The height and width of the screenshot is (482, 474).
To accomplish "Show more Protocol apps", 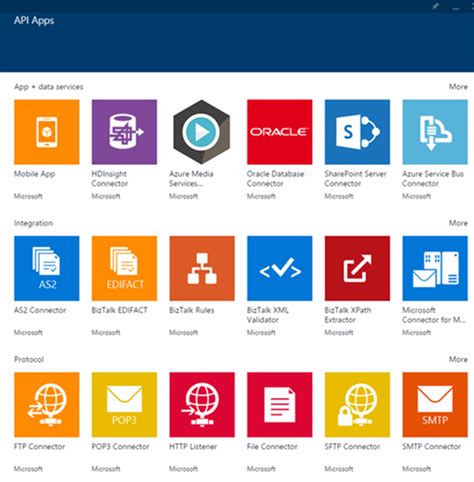I will 458,359.
